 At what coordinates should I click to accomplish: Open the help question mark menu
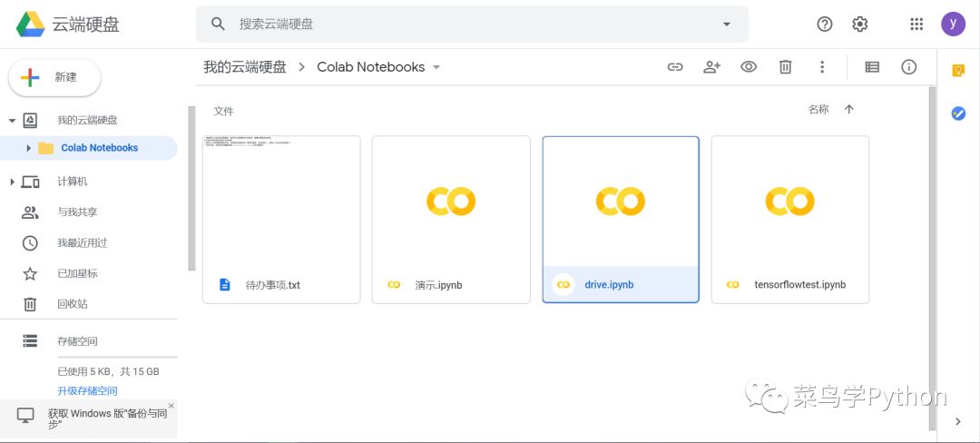tap(825, 25)
